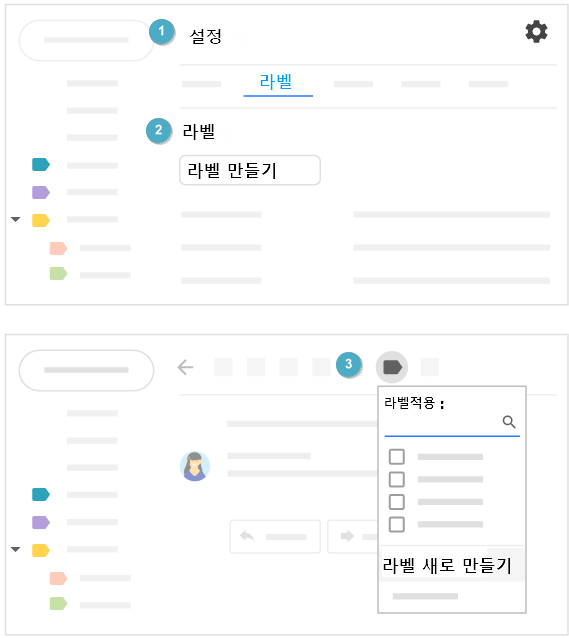Select the purple label in top sidebar
The width and height of the screenshot is (569, 638).
click(41, 192)
